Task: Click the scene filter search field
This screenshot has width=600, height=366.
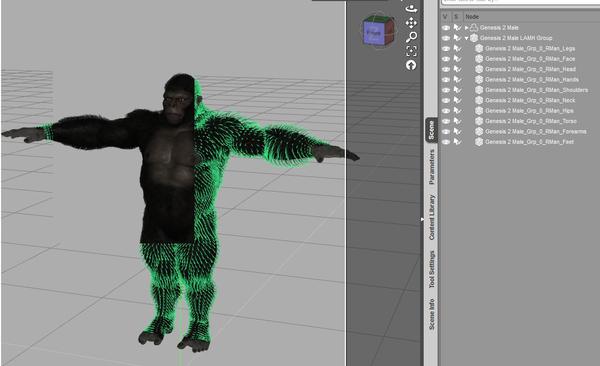Action: point(520,2)
